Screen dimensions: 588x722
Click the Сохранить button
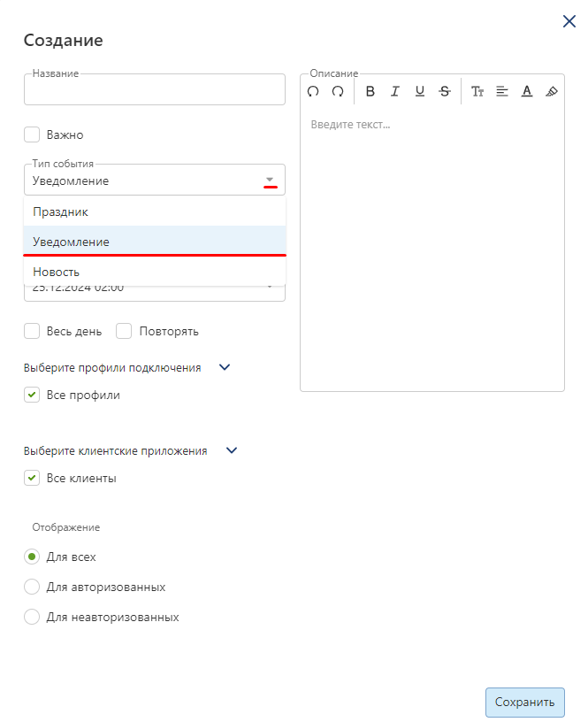(x=525, y=703)
